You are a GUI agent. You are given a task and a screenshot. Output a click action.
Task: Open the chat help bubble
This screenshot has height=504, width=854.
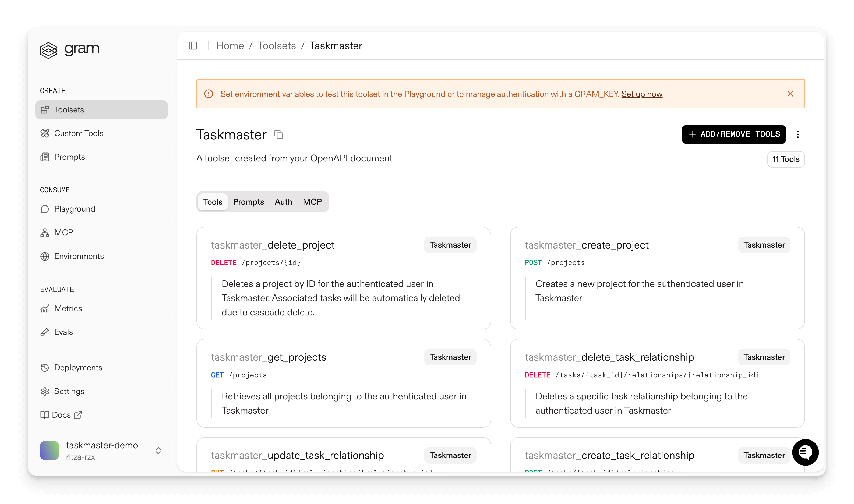805,452
